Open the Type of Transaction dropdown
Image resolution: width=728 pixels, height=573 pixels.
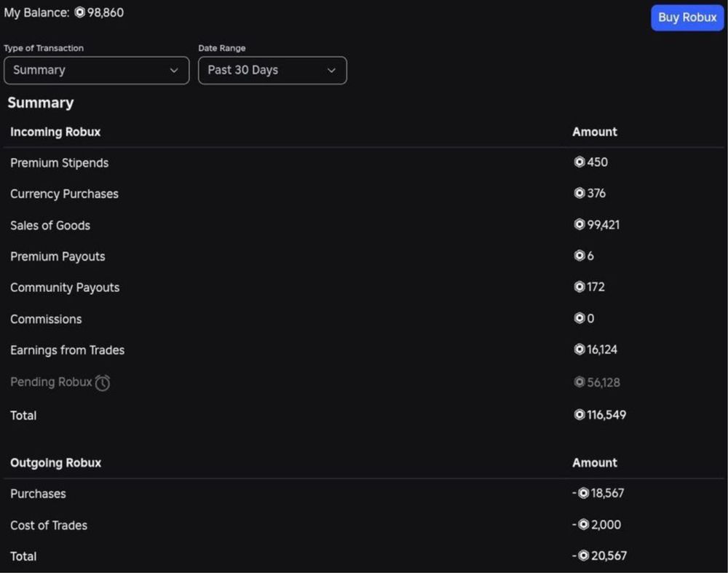click(97, 71)
